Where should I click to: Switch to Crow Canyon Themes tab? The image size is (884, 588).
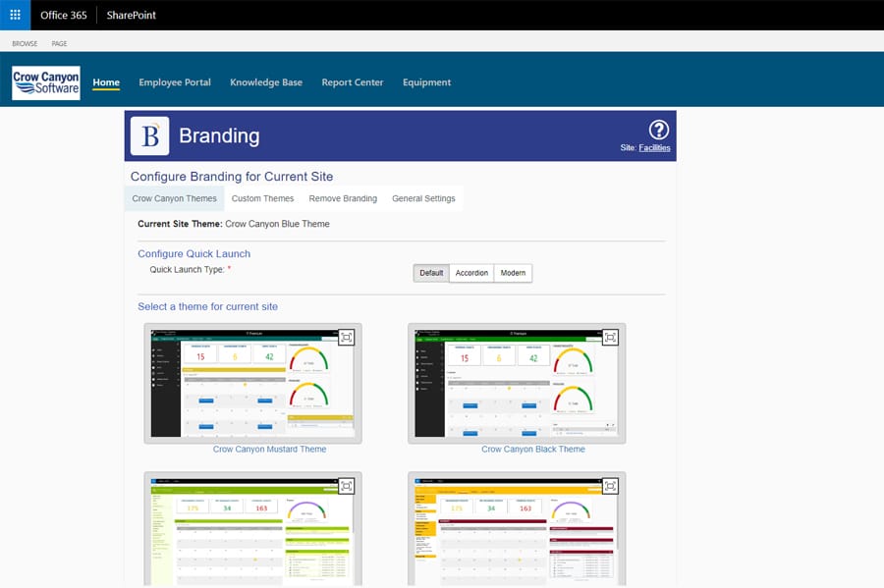pyautogui.click(x=174, y=199)
